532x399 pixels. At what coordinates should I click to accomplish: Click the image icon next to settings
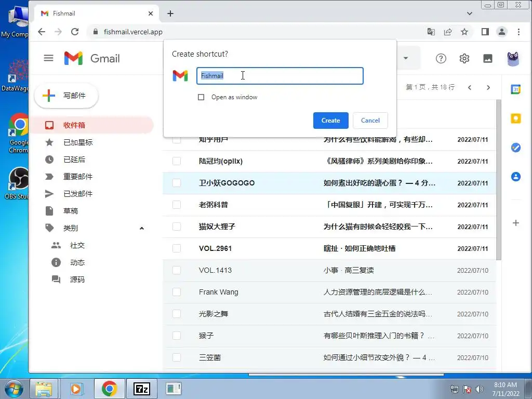tap(487, 59)
